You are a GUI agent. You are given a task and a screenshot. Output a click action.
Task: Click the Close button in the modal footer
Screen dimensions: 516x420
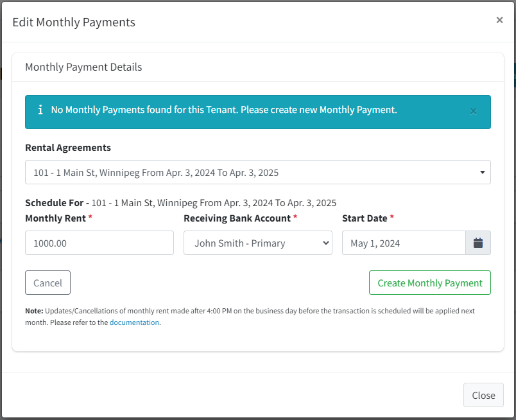(x=483, y=395)
